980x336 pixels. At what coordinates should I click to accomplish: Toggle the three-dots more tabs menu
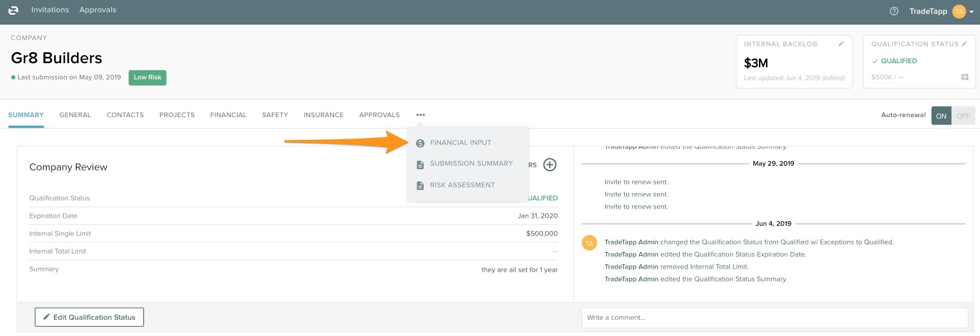click(420, 115)
